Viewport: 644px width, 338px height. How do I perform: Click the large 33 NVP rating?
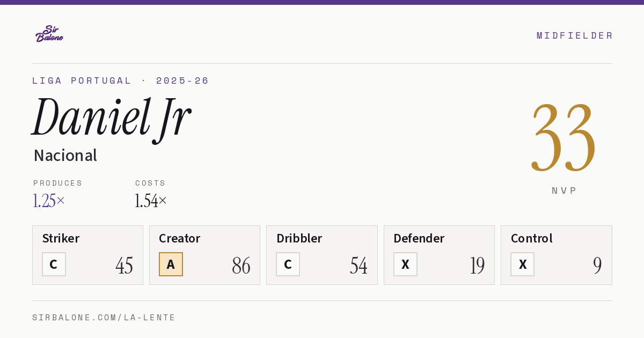click(x=563, y=138)
